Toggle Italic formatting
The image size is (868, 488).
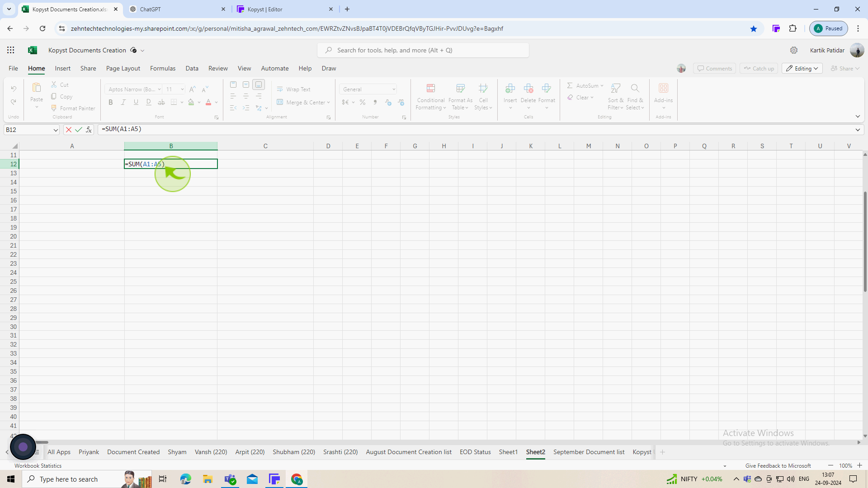123,103
